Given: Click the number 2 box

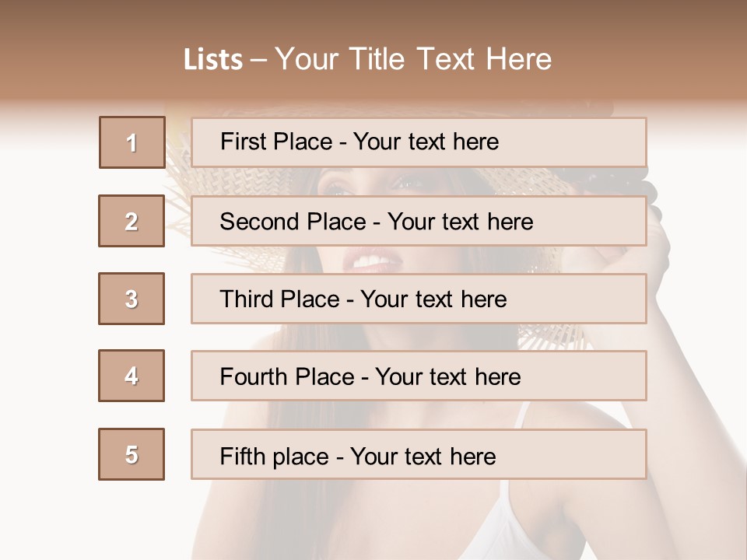Looking at the screenshot, I should point(132,221).
